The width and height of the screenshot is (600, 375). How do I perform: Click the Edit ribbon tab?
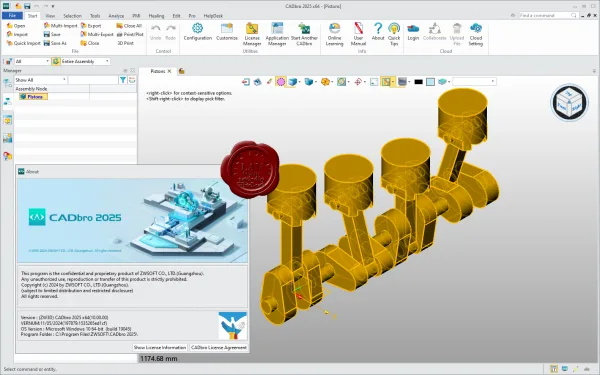click(x=176, y=16)
